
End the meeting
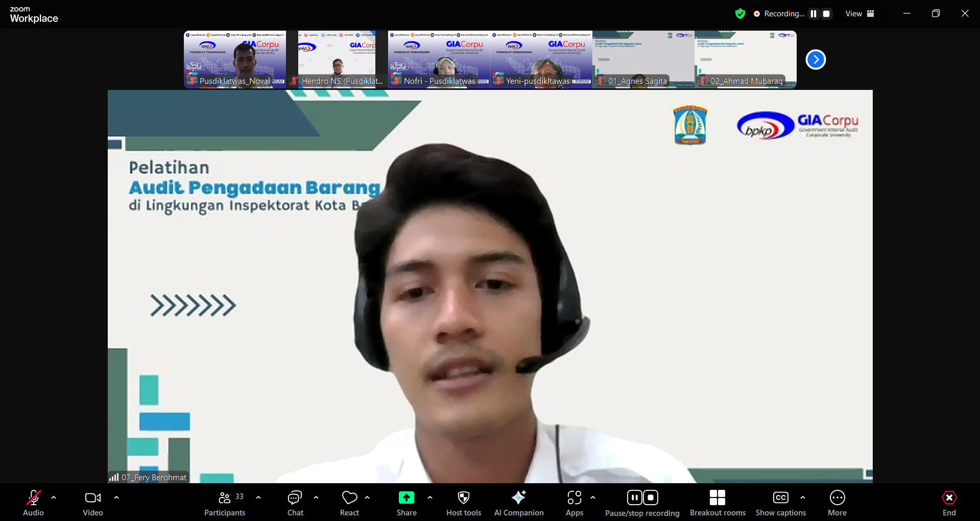pos(949,503)
